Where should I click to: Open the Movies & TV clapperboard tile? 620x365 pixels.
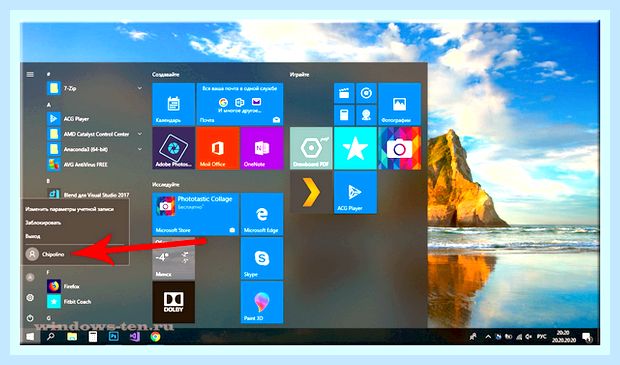coord(344,93)
